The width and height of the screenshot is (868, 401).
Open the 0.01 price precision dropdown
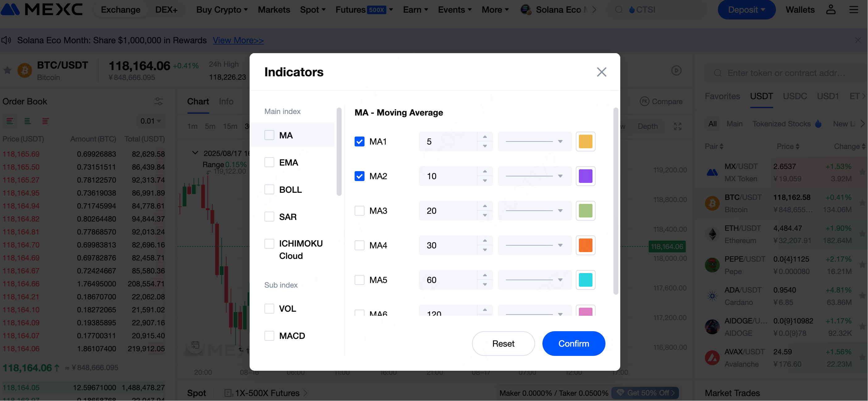151,121
